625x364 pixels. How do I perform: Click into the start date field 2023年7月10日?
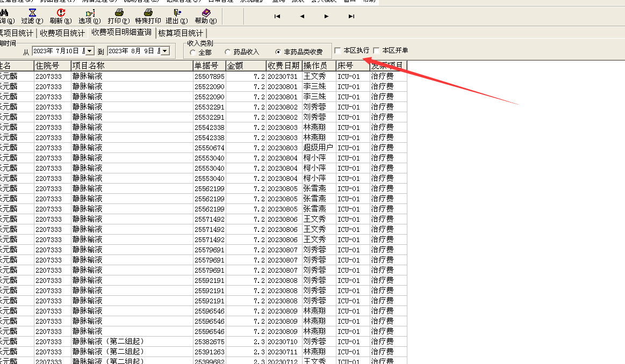pos(59,51)
